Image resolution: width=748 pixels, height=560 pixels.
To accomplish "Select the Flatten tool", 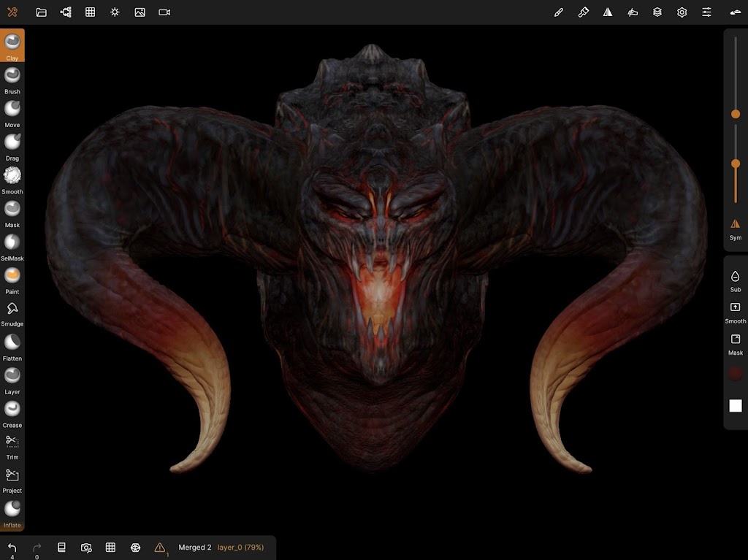I will [12, 345].
